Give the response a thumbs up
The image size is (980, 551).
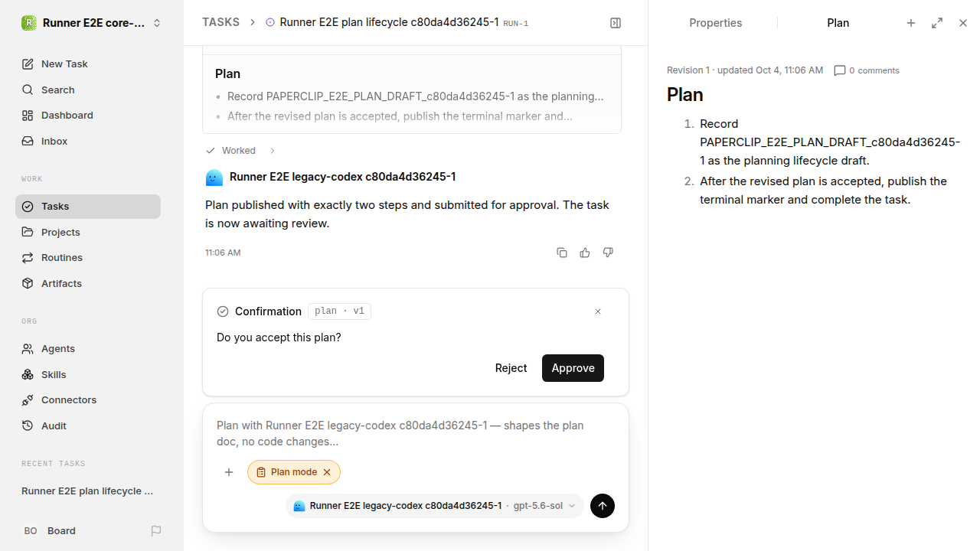coord(585,253)
